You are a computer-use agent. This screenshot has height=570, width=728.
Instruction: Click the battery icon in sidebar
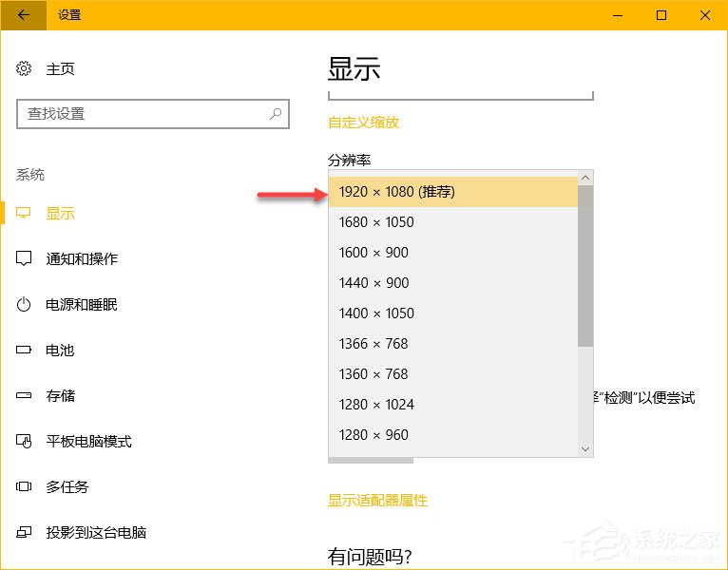[x=24, y=350]
